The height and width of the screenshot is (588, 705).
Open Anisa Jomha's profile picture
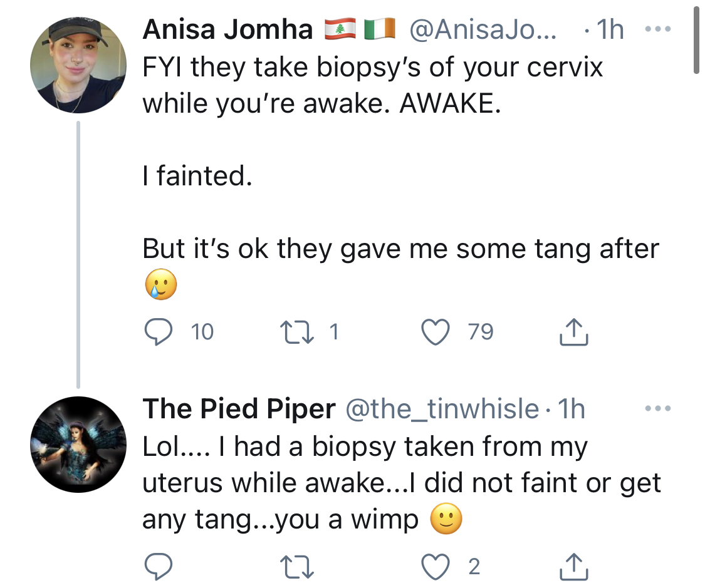pyautogui.click(x=78, y=66)
